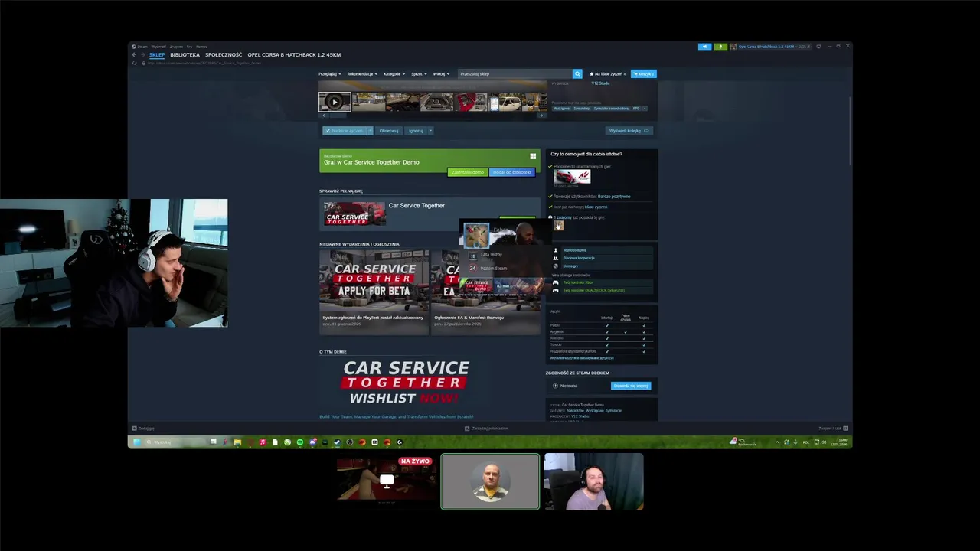Click the blue announcements megaphone icon

point(704,47)
